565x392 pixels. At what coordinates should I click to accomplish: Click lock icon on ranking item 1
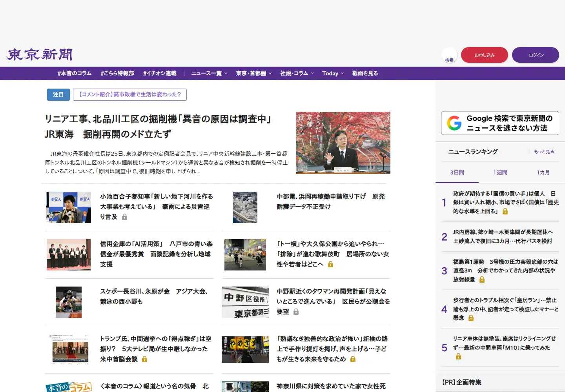pos(505,211)
